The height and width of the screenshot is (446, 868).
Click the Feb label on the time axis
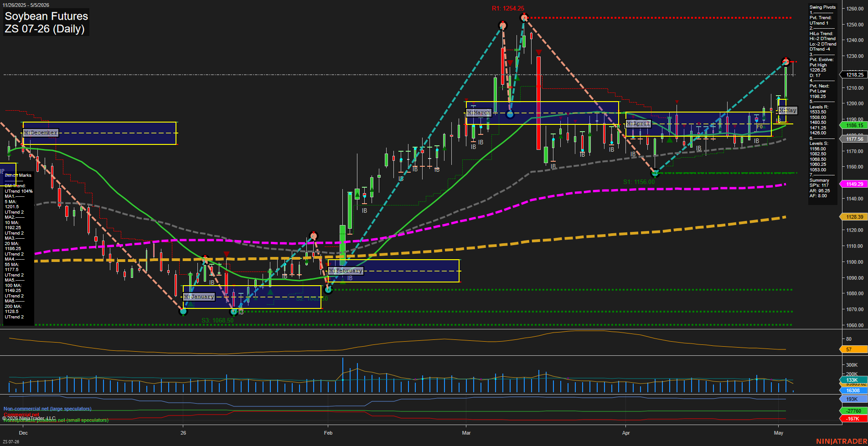[x=328, y=433]
